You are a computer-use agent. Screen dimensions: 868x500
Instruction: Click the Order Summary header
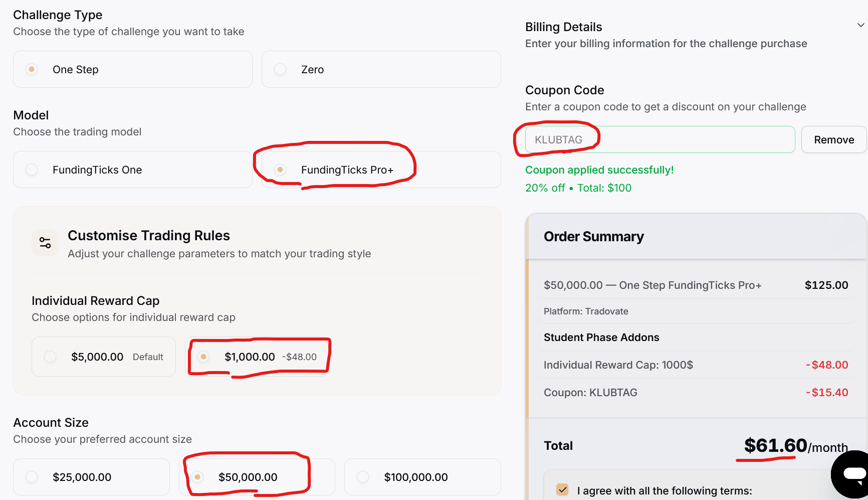[593, 237]
